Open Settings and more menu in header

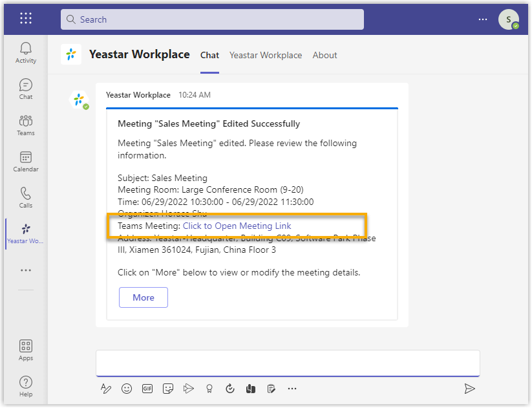[x=483, y=19]
